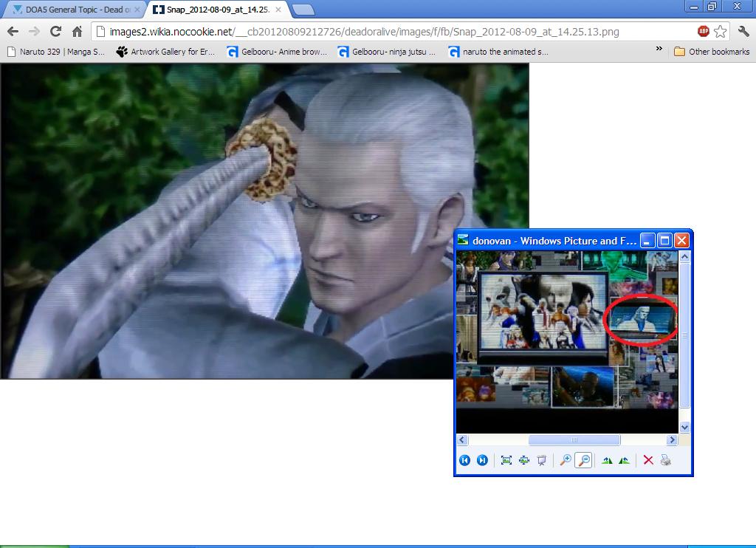Image resolution: width=756 pixels, height=548 pixels.
Task: Click the Actual Size icon in Picture Viewer
Action: 524,460
